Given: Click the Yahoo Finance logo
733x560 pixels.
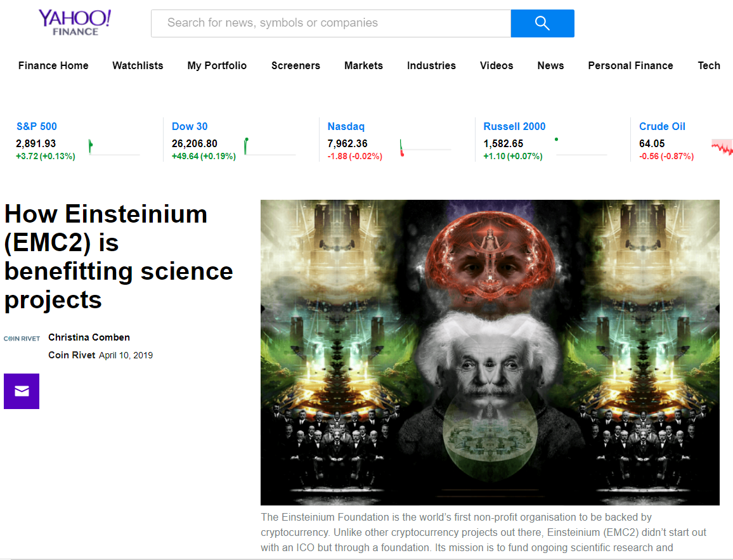Looking at the screenshot, I should tap(75, 22).
